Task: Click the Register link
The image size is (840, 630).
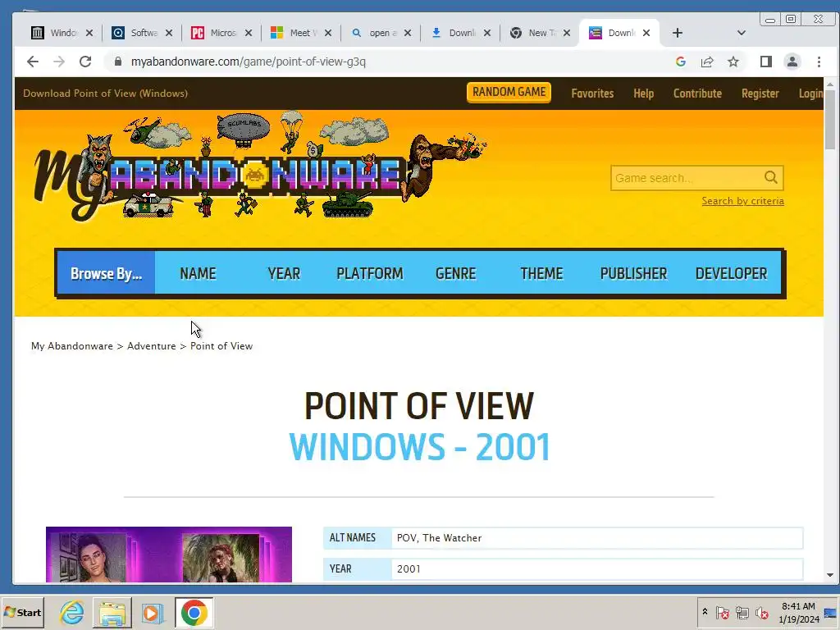Action: click(760, 94)
